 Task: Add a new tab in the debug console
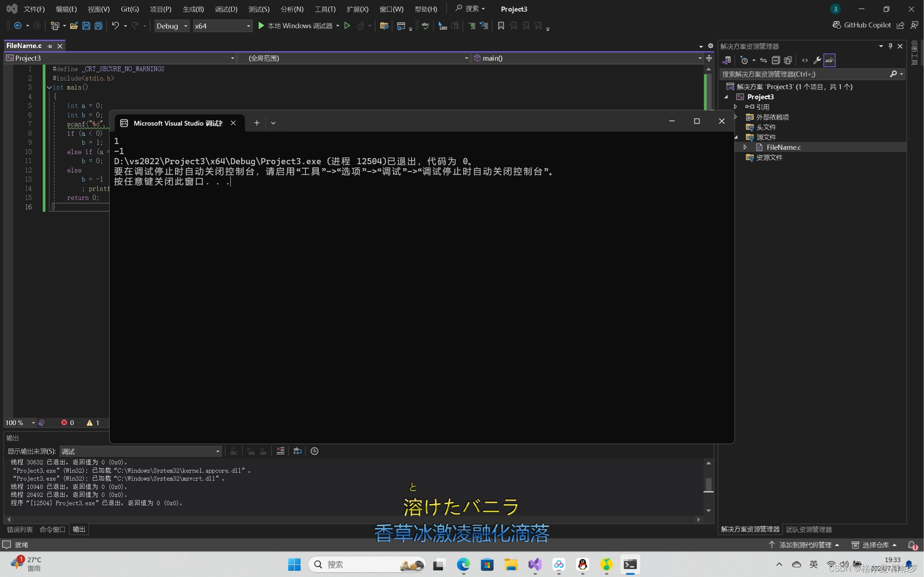[x=257, y=123]
